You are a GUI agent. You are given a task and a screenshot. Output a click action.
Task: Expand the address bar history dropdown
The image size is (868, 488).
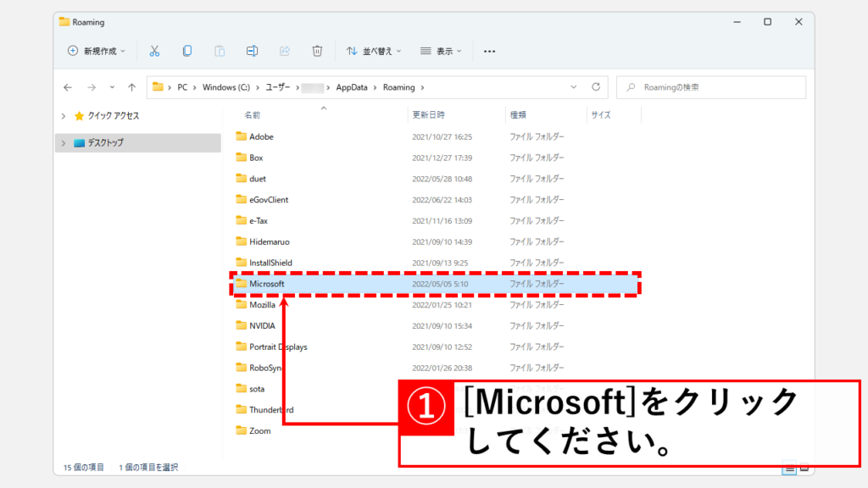574,87
